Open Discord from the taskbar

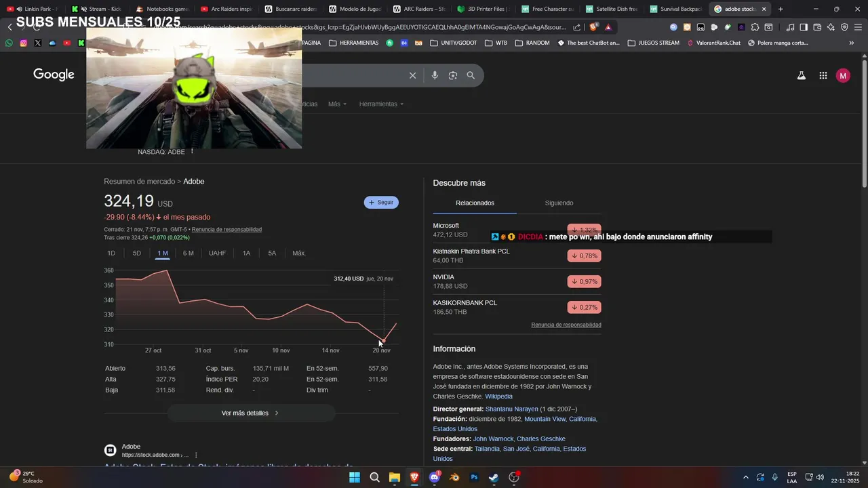pyautogui.click(x=435, y=477)
